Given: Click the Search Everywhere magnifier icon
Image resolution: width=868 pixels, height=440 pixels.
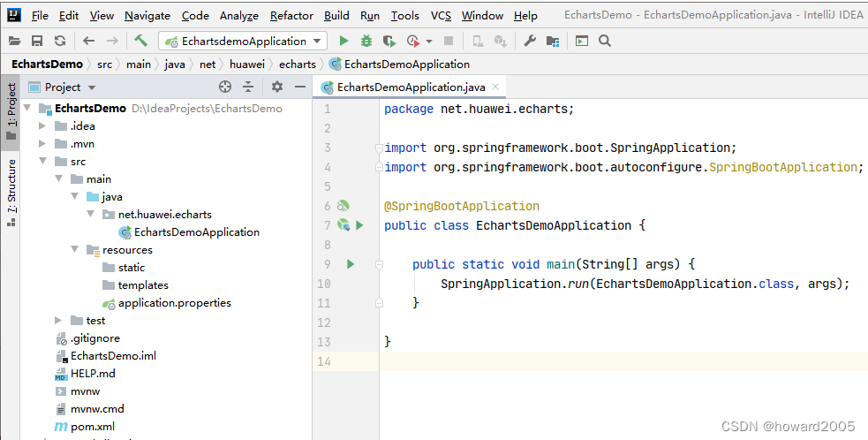Looking at the screenshot, I should click(605, 41).
